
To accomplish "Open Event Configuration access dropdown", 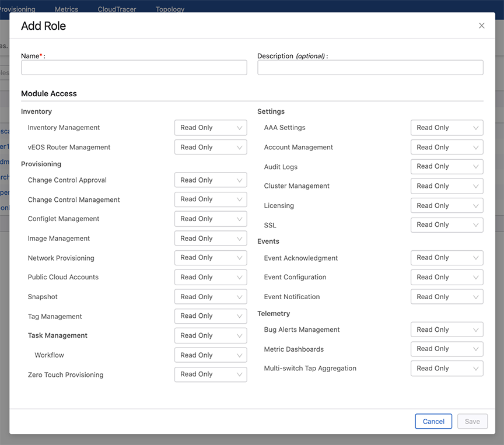I will tap(447, 277).
